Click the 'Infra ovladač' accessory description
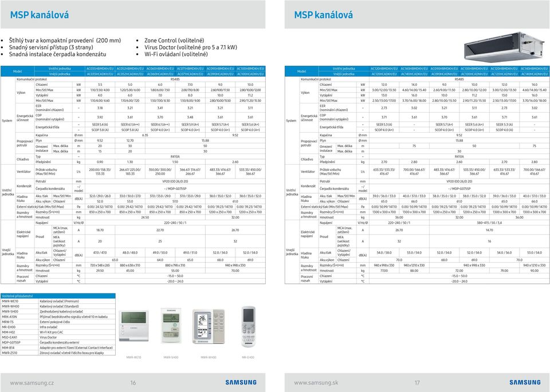 48,327
